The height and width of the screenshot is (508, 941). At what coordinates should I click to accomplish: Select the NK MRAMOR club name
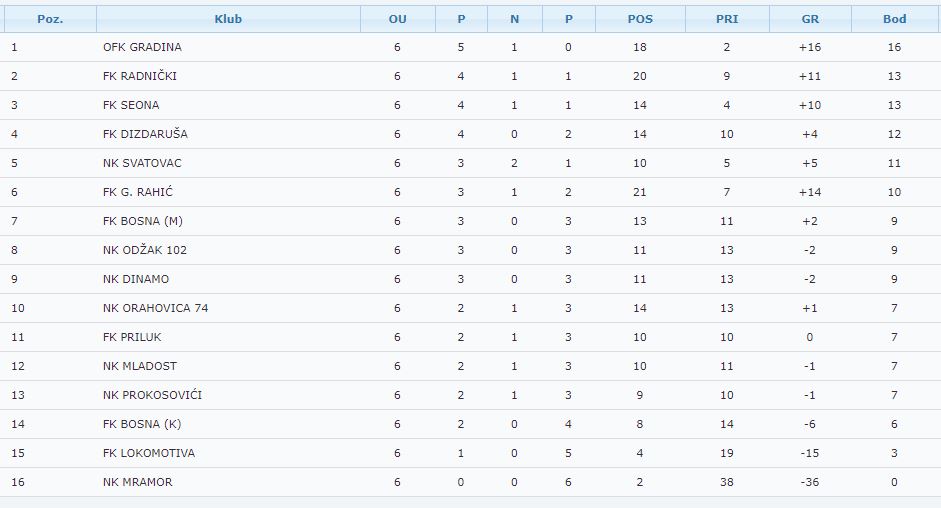tap(137, 482)
